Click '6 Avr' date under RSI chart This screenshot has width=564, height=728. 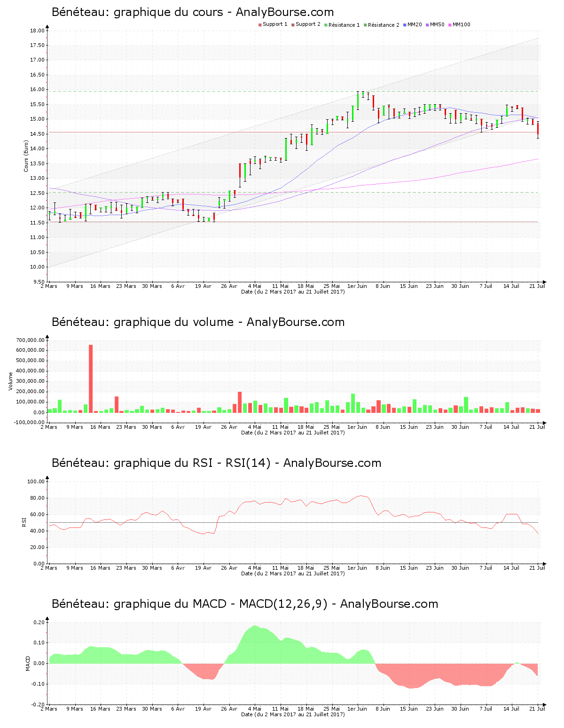(x=178, y=568)
